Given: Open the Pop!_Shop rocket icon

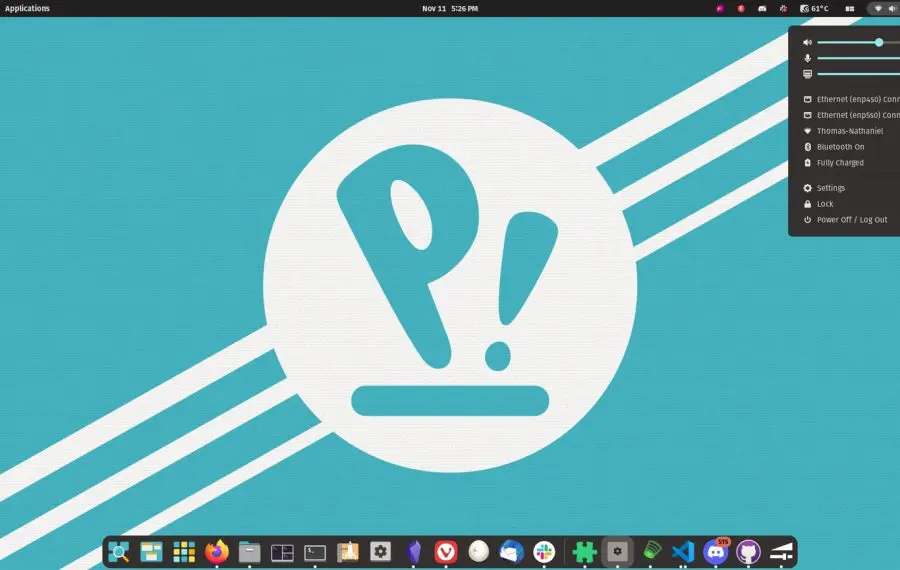Looking at the screenshot, I should 348,552.
